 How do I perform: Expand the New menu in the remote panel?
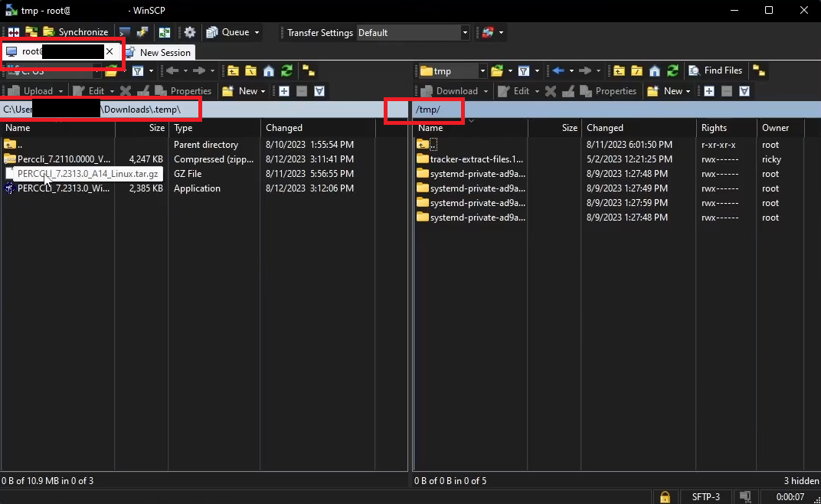pyautogui.click(x=669, y=91)
